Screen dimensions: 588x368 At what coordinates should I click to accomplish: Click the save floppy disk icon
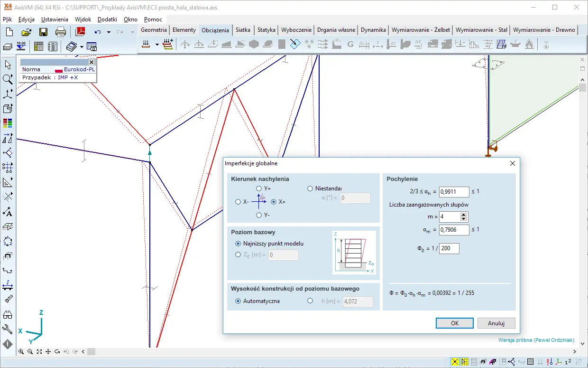(x=44, y=32)
